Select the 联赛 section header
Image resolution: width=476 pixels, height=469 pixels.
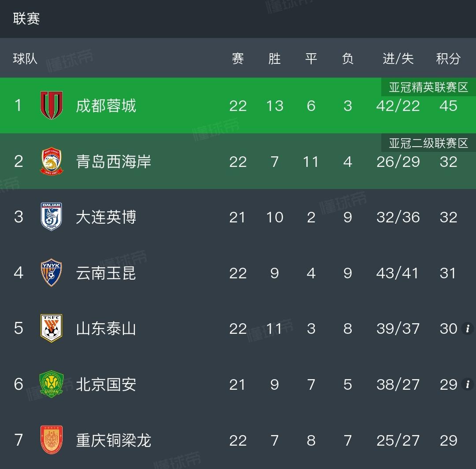(x=26, y=18)
